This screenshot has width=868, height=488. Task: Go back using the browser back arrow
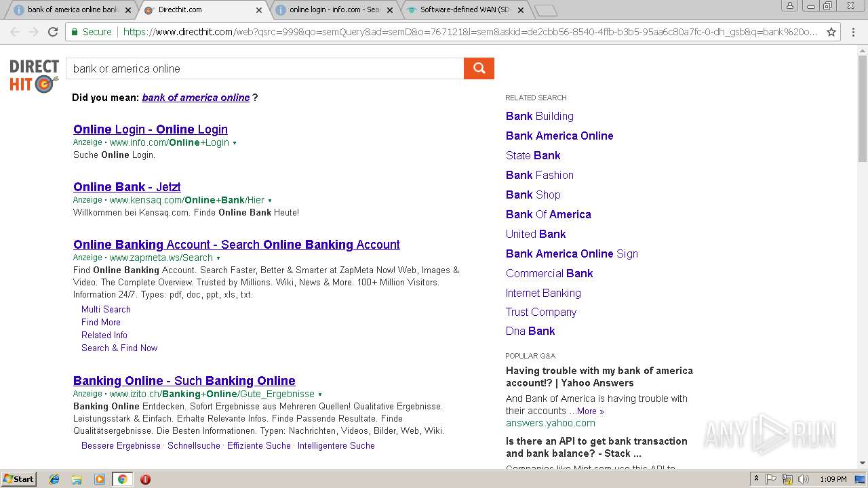point(15,32)
